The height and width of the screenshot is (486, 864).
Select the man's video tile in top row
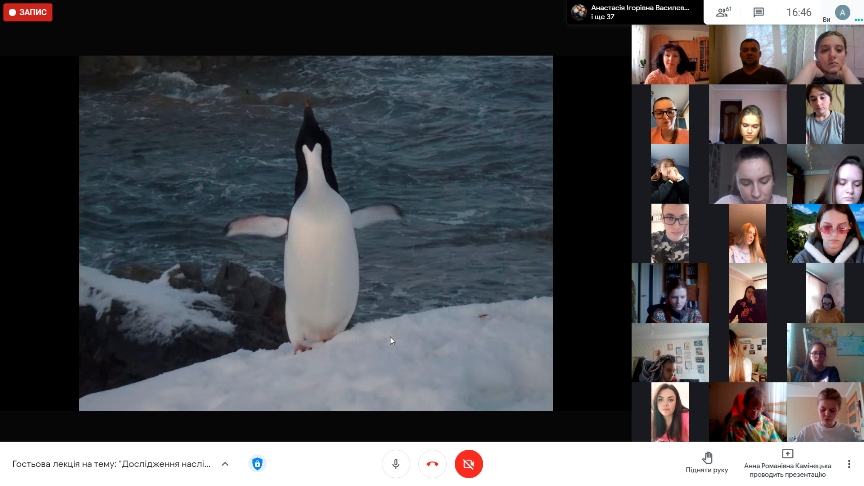coord(747,55)
